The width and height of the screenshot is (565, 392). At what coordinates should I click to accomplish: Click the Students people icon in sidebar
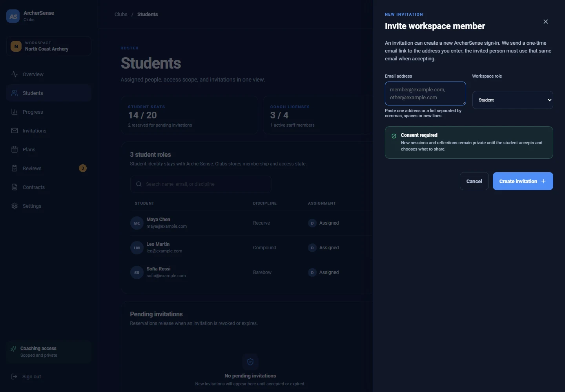pyautogui.click(x=15, y=93)
